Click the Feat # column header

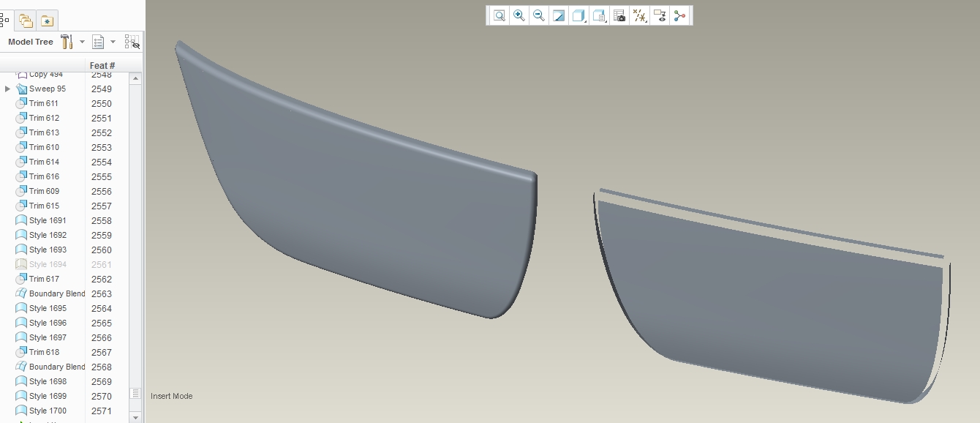[x=102, y=65]
